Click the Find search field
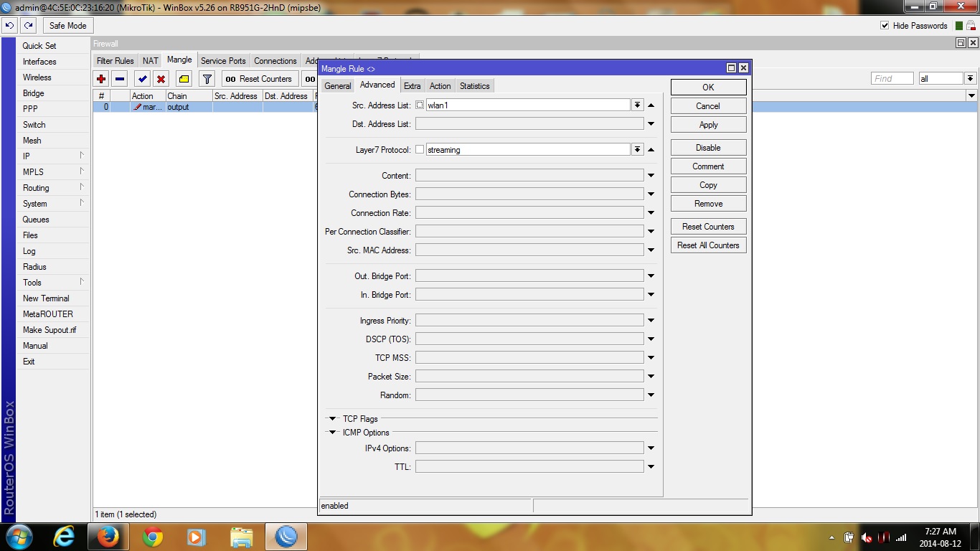Screen dimensions: 980x551 pos(892,78)
